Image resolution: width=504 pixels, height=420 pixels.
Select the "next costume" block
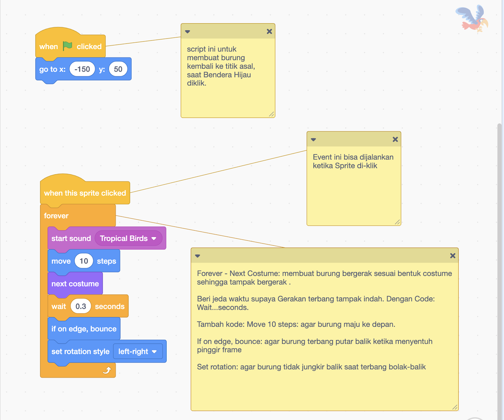[x=75, y=284]
